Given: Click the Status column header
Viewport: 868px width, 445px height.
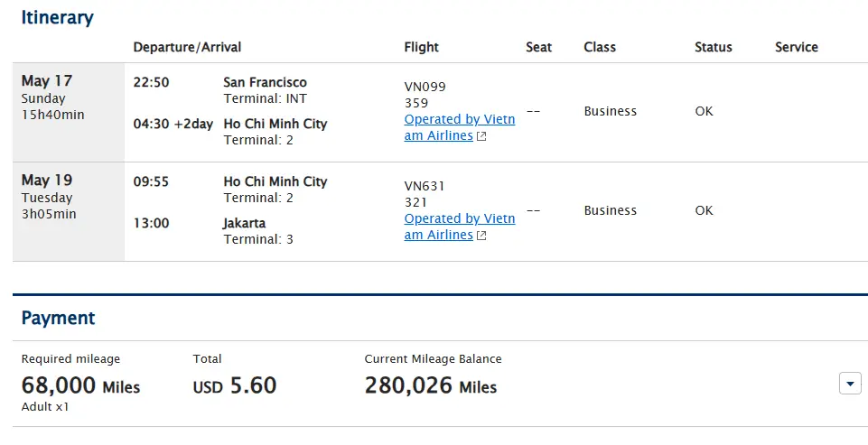Looking at the screenshot, I should pyautogui.click(x=713, y=47).
